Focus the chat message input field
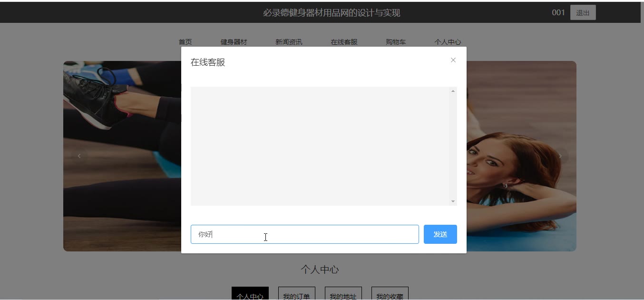Image resolution: width=644 pixels, height=300 pixels. click(x=305, y=234)
